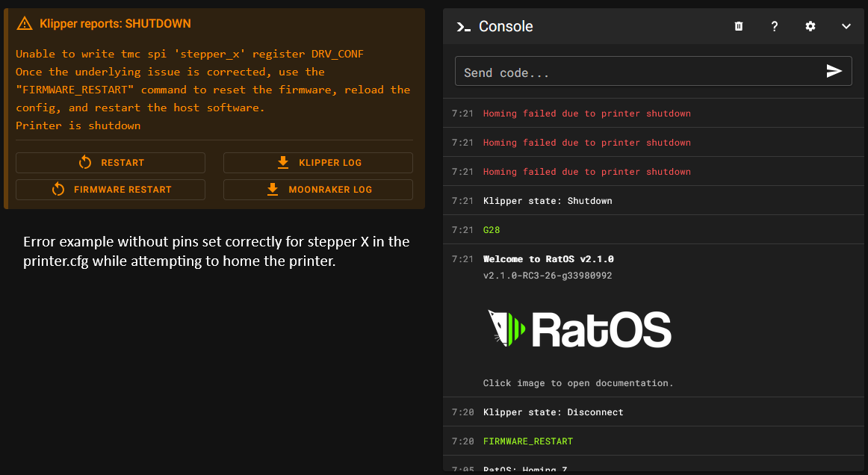This screenshot has height=475, width=868.
Task: Click the 'Console' panel title
Action: coord(506,27)
